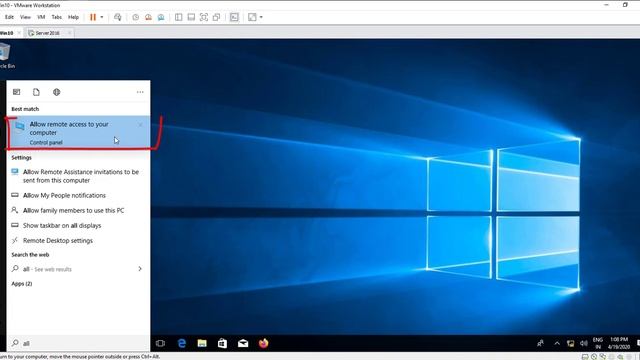Screen dimensions: 640x360
Task: Click the 'Search the web' heading
Action: point(30,255)
